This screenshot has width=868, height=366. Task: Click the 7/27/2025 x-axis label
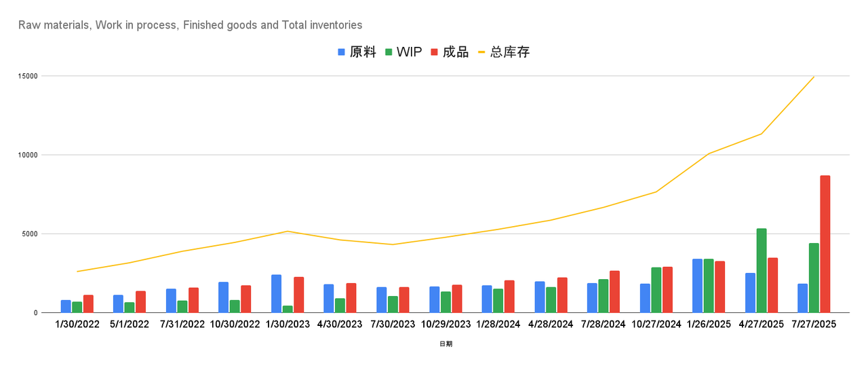[x=814, y=325]
